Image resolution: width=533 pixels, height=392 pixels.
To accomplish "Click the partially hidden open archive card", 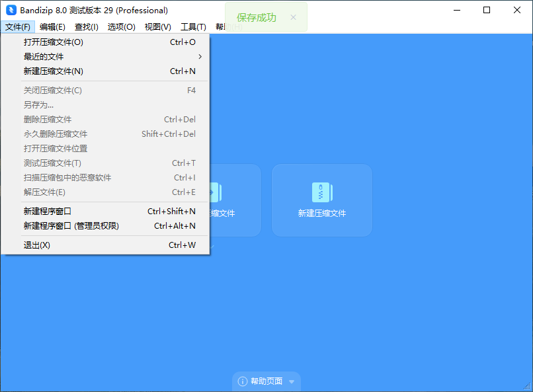I will (235, 200).
